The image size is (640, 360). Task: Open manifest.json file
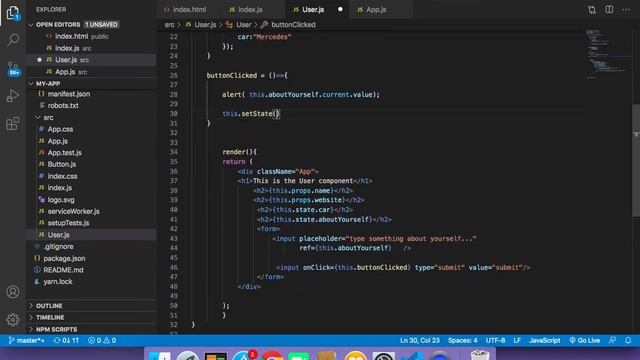click(x=69, y=94)
